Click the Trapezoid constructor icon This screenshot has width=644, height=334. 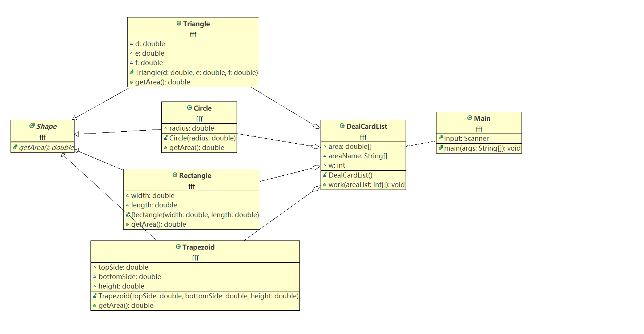click(95, 295)
